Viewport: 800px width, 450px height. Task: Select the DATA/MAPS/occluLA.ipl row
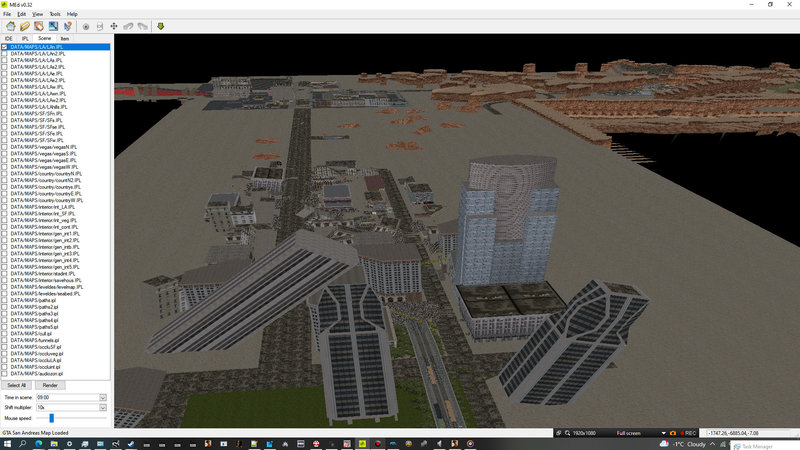coord(57,360)
